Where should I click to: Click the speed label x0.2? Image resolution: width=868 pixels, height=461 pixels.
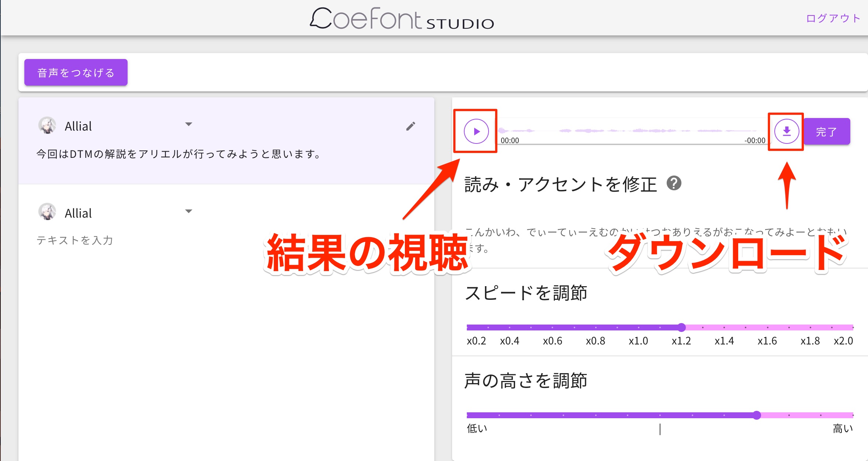click(476, 341)
